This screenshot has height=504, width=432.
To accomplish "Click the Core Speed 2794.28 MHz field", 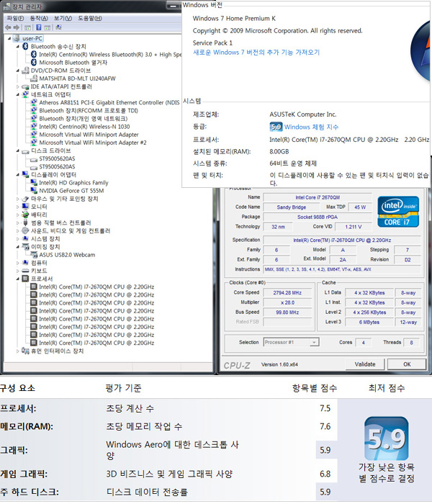I will [287, 293].
